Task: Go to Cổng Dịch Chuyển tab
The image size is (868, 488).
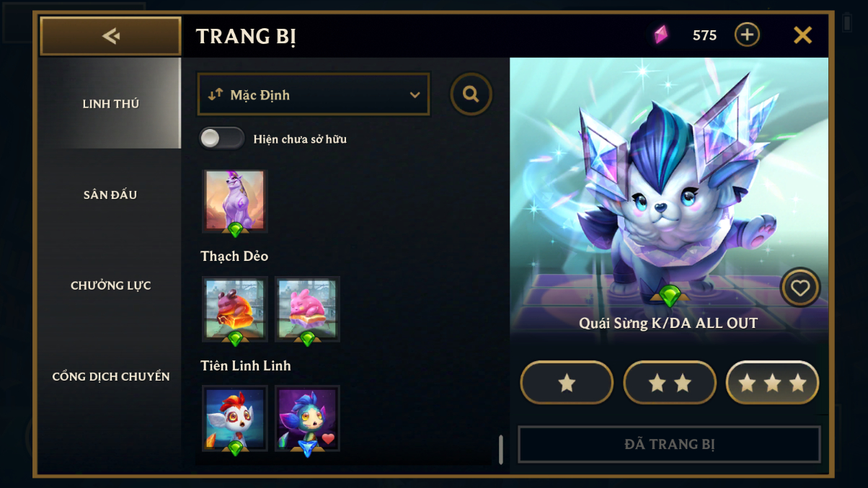Action: tap(110, 376)
